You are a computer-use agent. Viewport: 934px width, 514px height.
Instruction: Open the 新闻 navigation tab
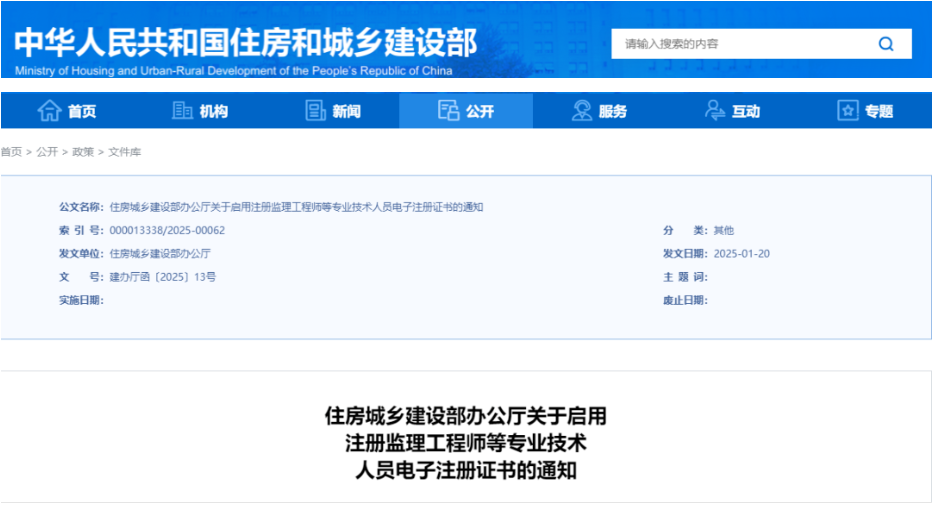pyautogui.click(x=333, y=111)
